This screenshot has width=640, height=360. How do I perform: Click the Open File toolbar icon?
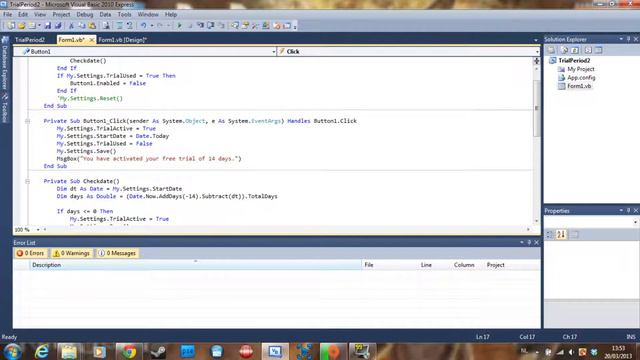click(22, 26)
